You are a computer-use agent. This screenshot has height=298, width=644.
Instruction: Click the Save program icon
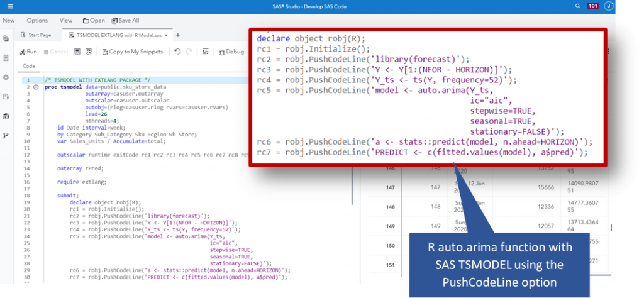pos(77,52)
